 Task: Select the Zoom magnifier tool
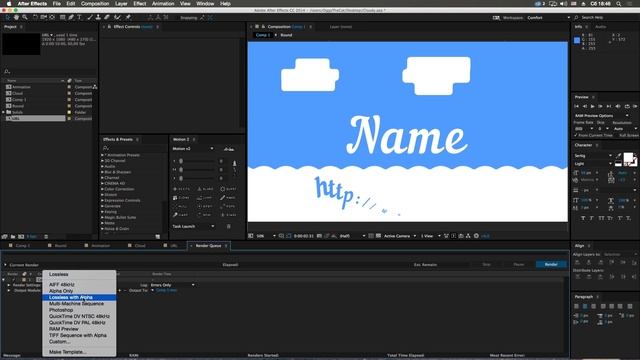point(25,18)
